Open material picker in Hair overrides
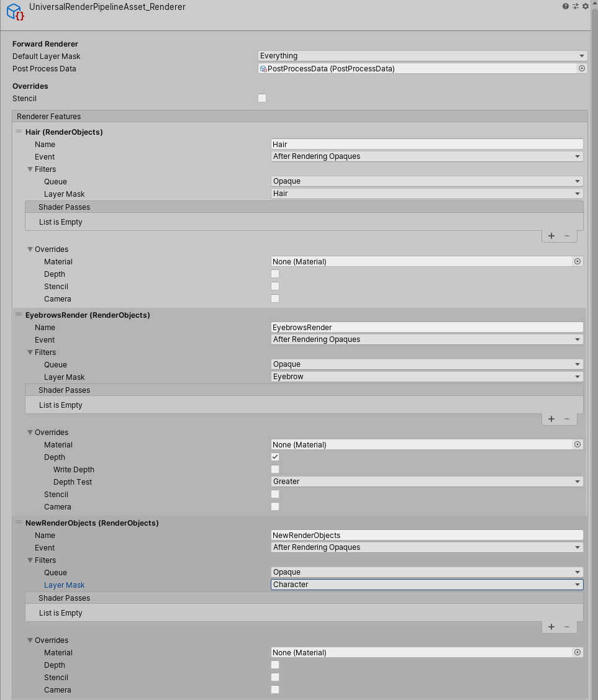This screenshot has width=598, height=700. click(578, 261)
